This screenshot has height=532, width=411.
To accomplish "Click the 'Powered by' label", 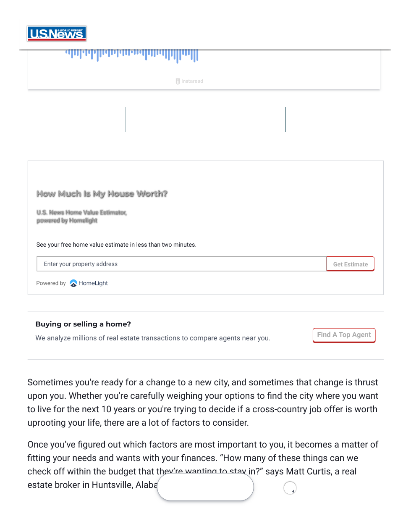I will [51, 283].
